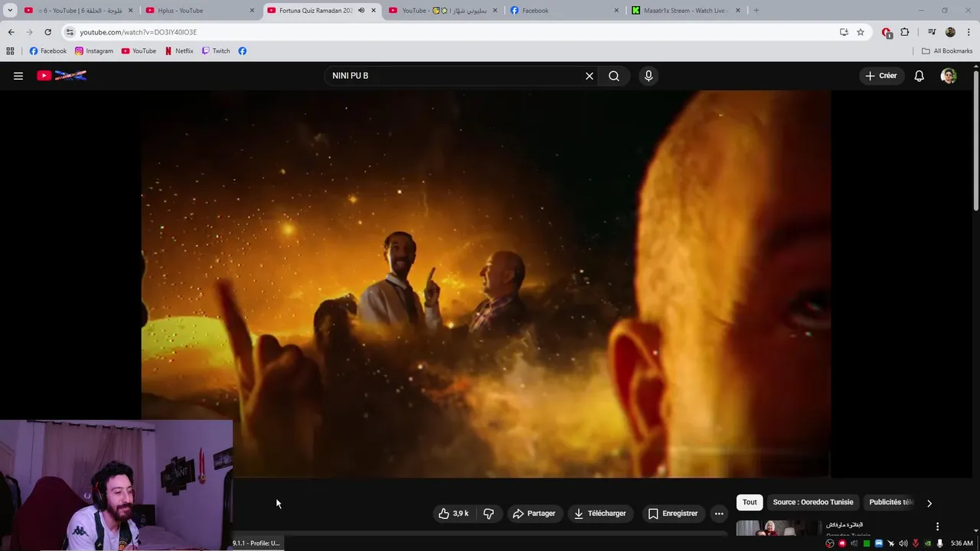Go back one page in Chrome
Image resolution: width=980 pixels, height=551 pixels.
pos(11,32)
